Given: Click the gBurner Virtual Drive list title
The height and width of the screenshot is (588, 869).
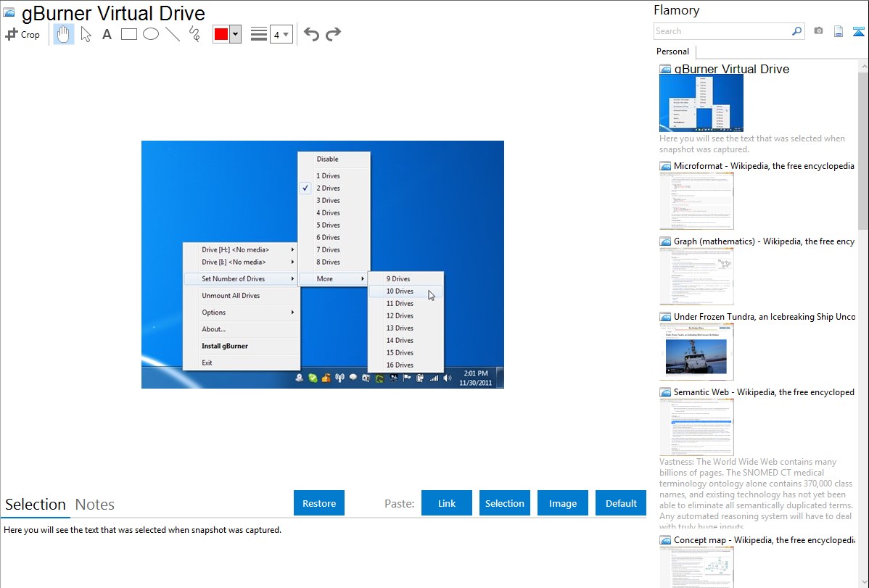Looking at the screenshot, I should pyautogui.click(x=732, y=69).
